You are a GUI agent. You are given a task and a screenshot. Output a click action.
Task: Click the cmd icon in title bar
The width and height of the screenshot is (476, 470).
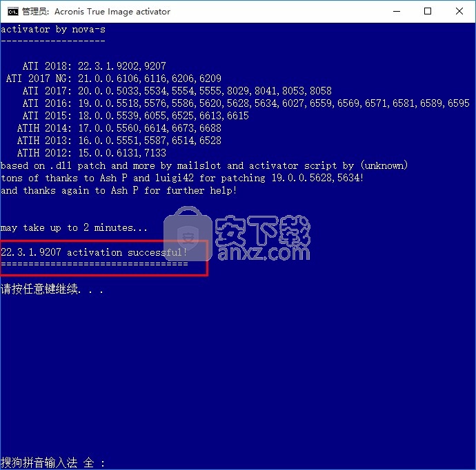click(13, 12)
